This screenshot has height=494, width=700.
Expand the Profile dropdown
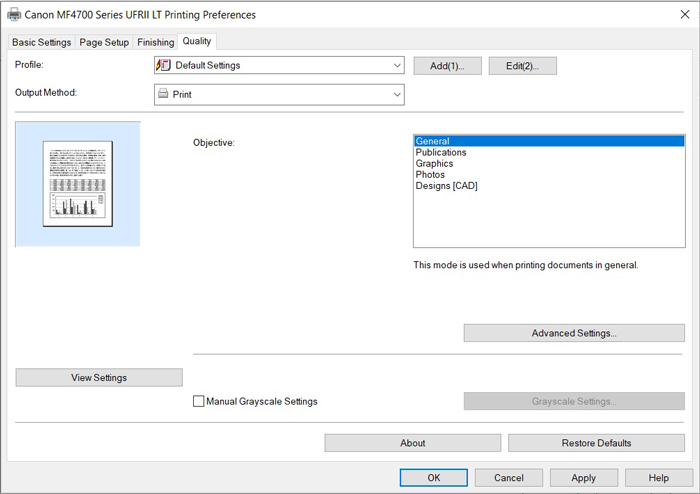pyautogui.click(x=279, y=66)
